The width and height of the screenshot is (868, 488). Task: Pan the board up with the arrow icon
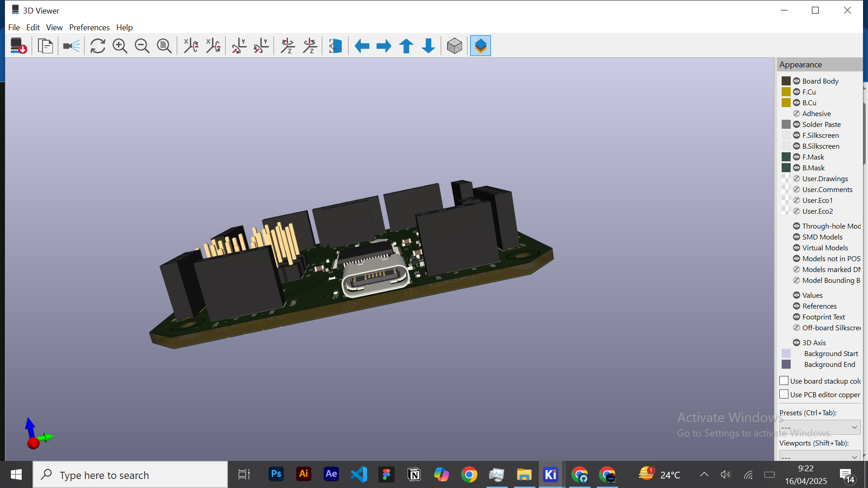click(406, 46)
